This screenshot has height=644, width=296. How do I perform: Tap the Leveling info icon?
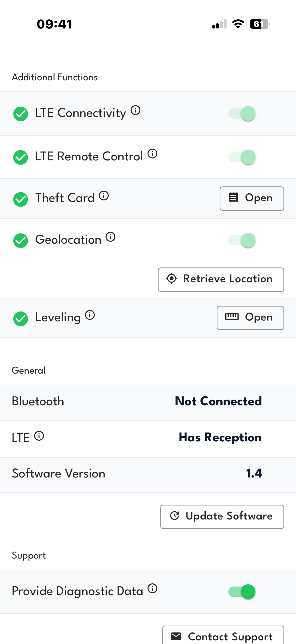point(90,315)
